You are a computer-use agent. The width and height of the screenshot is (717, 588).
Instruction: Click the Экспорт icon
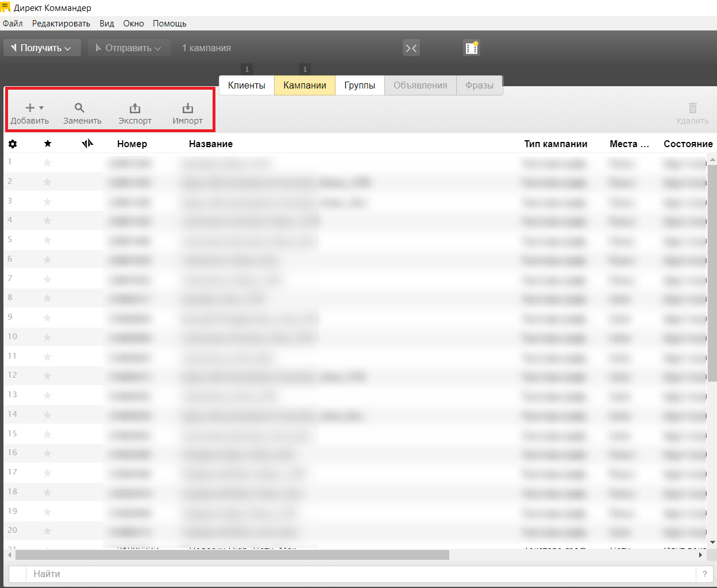tap(135, 108)
